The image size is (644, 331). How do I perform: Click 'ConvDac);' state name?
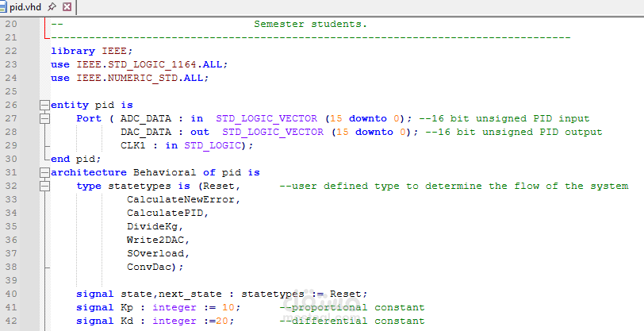point(155,267)
